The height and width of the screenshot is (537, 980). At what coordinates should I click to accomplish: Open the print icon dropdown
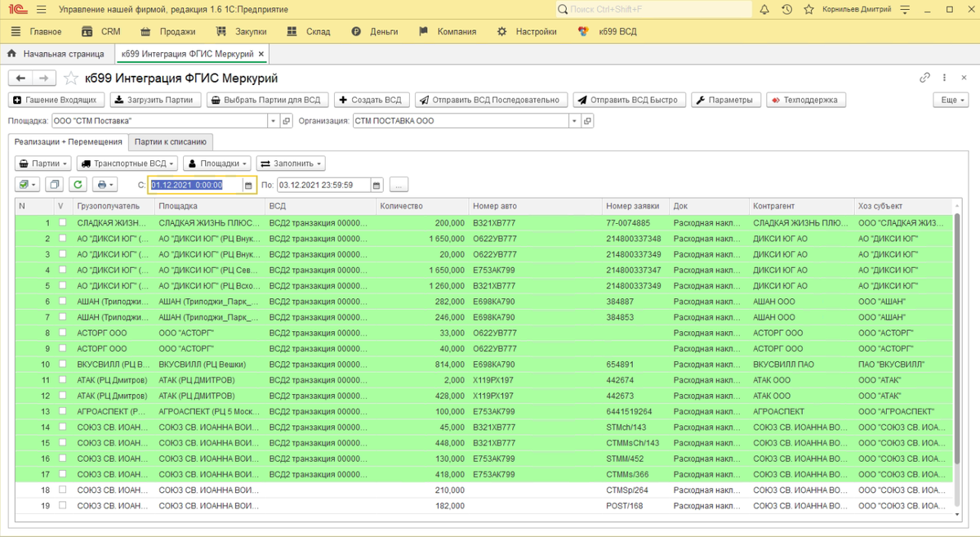(105, 185)
